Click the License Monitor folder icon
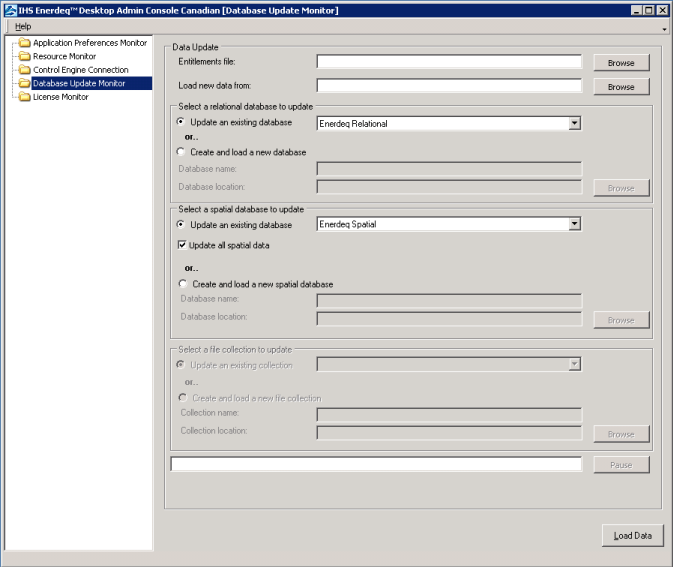Image resolution: width=673 pixels, height=567 pixels. point(25,97)
